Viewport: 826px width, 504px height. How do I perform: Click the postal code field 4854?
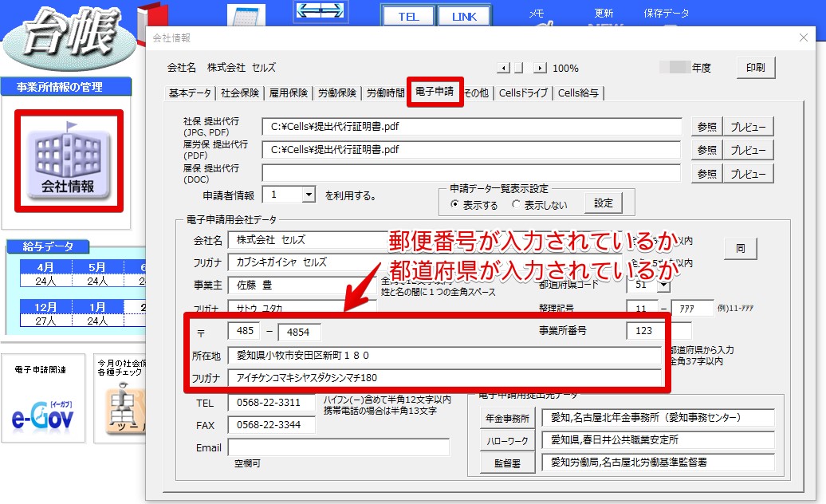coord(299,332)
